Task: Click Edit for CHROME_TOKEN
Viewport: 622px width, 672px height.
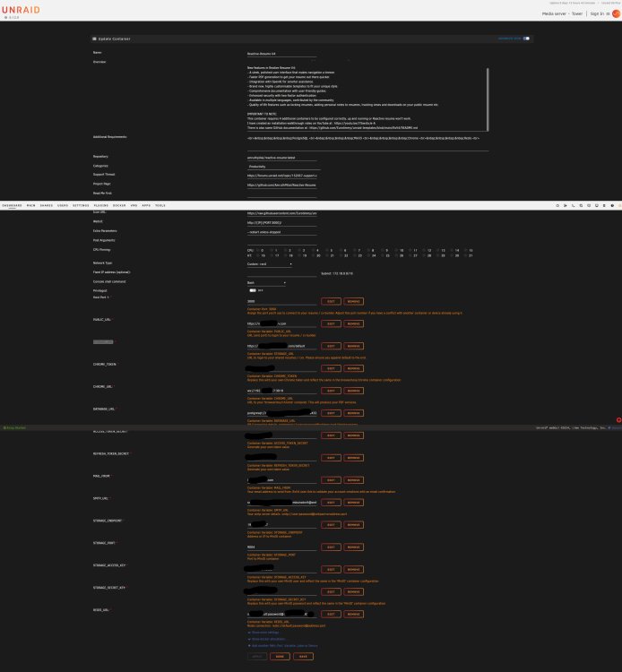Action: pos(331,368)
